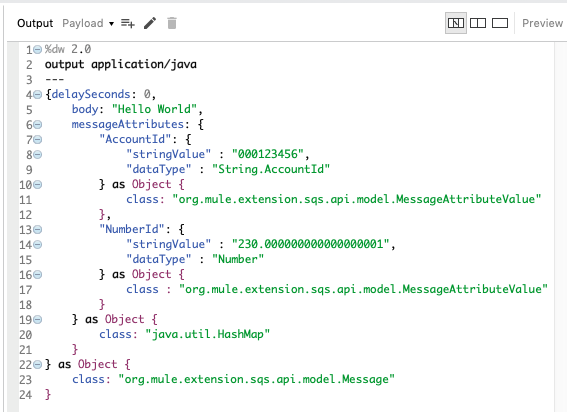
Task: Collapse the AccountId block on line 7
Action: point(38,140)
